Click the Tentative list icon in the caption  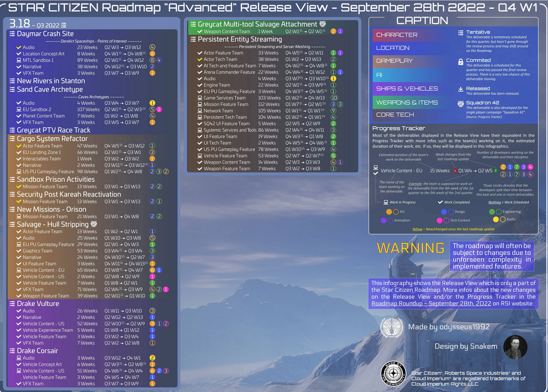(461, 33)
